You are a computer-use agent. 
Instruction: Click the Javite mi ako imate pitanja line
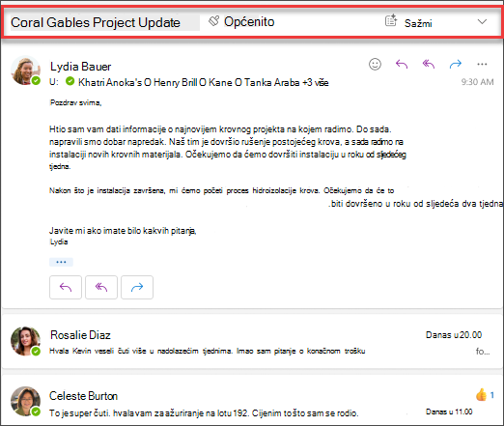coord(123,231)
